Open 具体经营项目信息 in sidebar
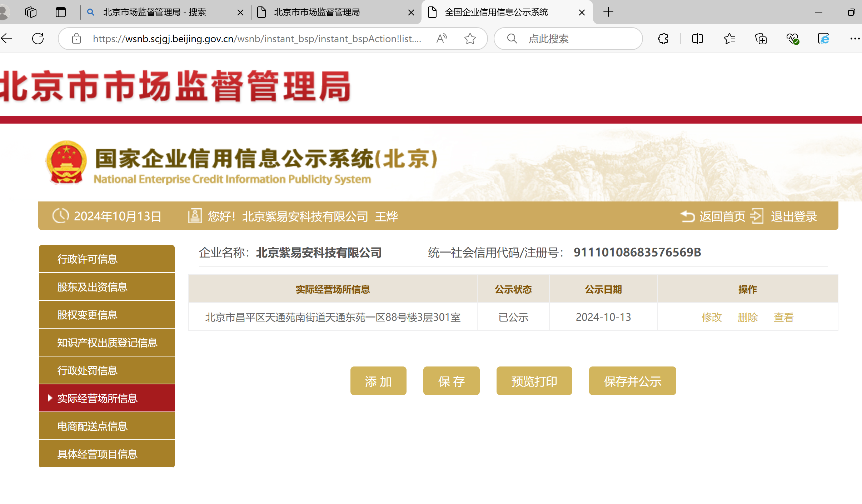Screen dimensions: 862x504 click(x=107, y=454)
